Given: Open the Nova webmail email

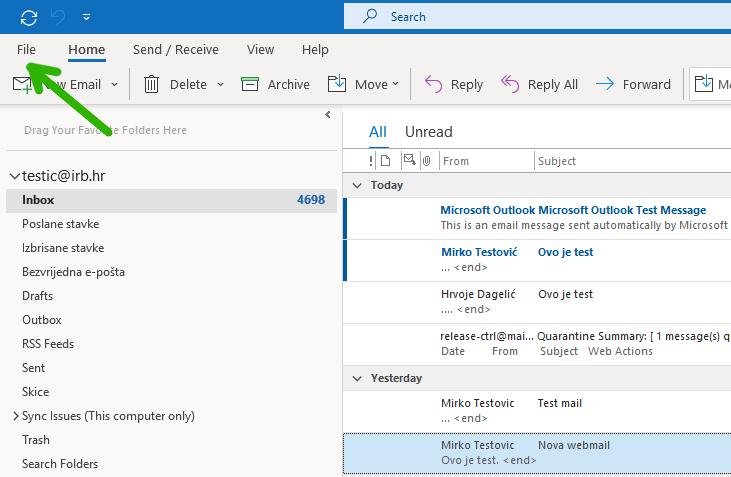Looking at the screenshot, I should point(537,453).
